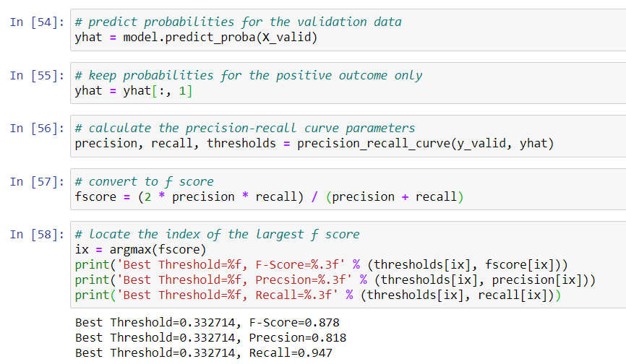Screen dimensions: 626x364
Task: Click the precision_recall_curve assignment line
Action: 314,144
